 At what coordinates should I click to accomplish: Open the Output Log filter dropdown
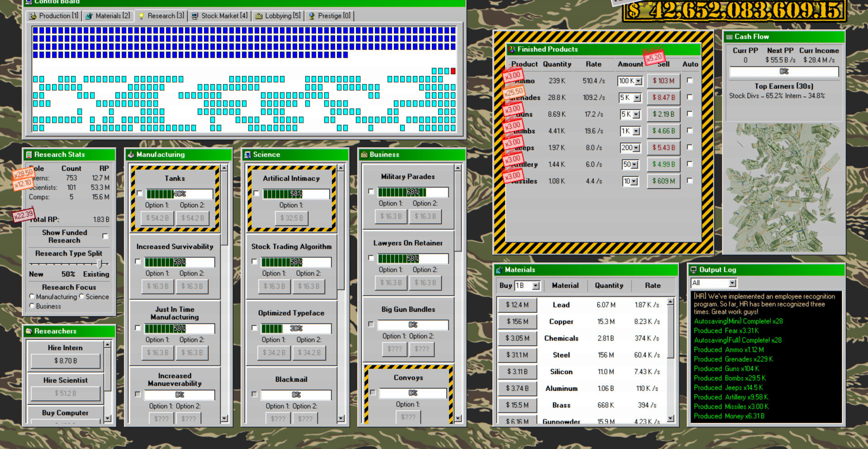click(x=732, y=283)
